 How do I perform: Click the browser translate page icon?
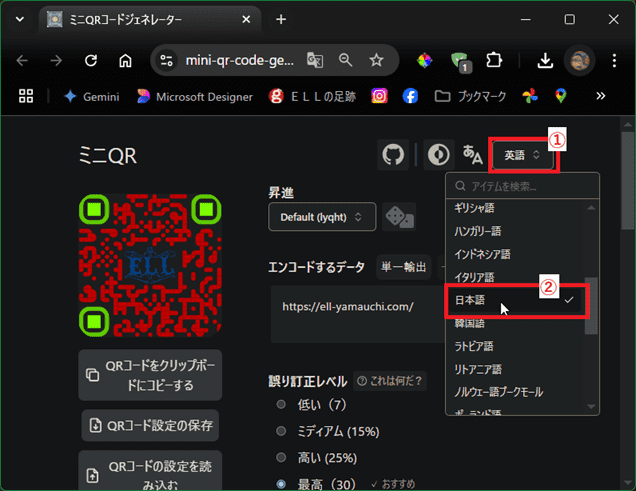click(315, 60)
